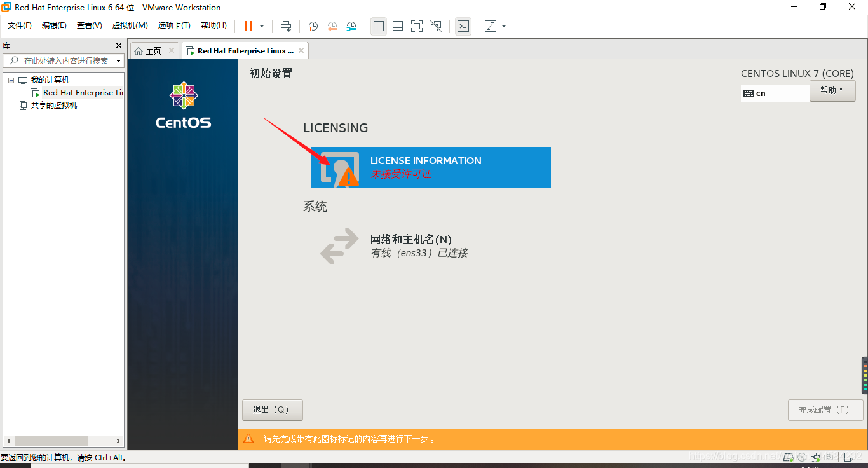Screen dimensions: 868x468
Task: Click the library horizontal scrollbar thumb
Action: click(51, 441)
